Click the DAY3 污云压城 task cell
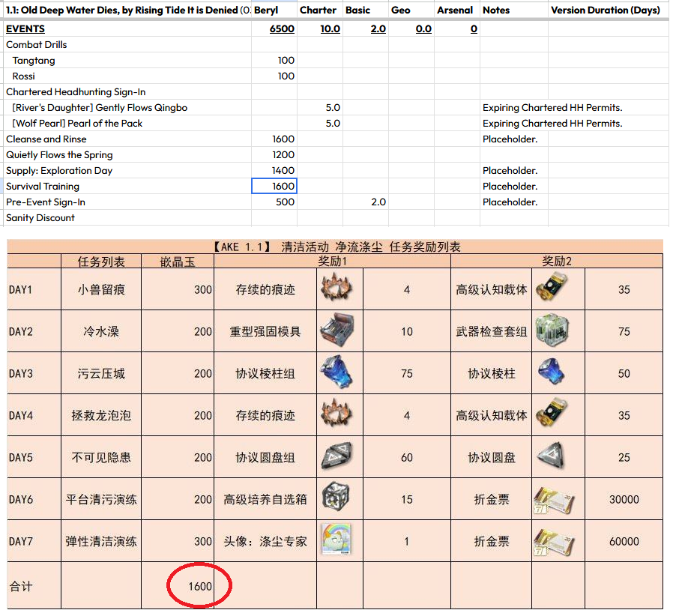Viewport: 676px width, 616px height. (x=101, y=373)
